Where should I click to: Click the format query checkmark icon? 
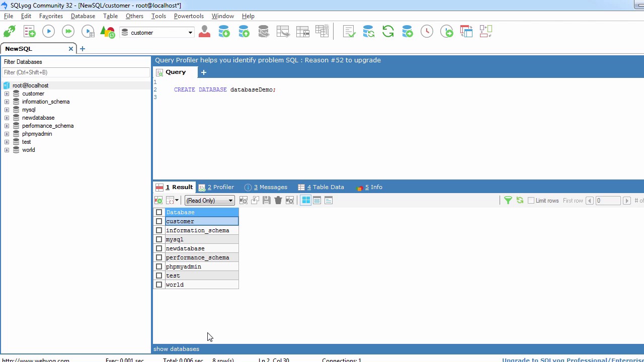click(x=349, y=32)
